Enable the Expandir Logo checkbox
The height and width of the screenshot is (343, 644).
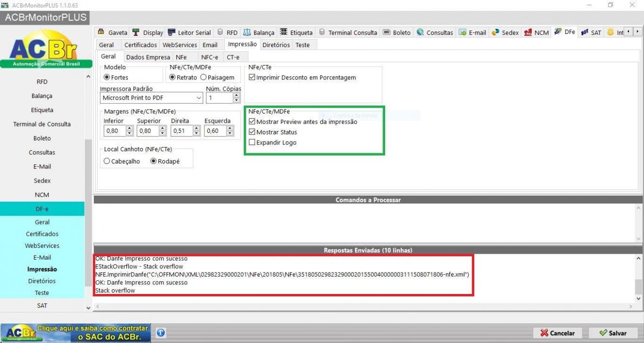[x=272, y=143]
